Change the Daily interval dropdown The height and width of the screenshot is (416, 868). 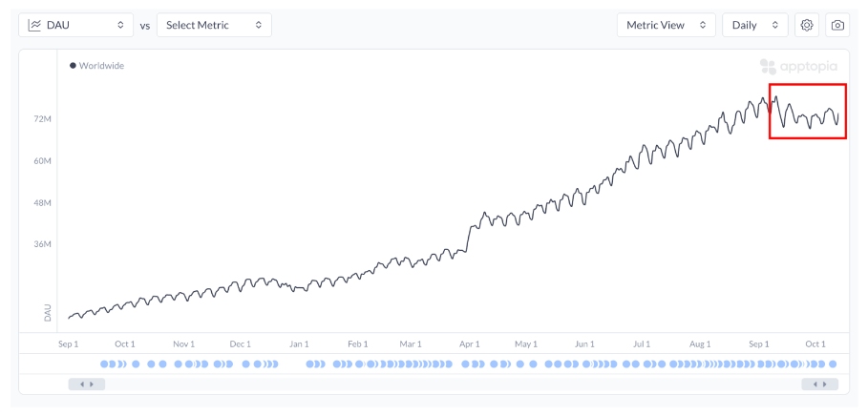754,25
